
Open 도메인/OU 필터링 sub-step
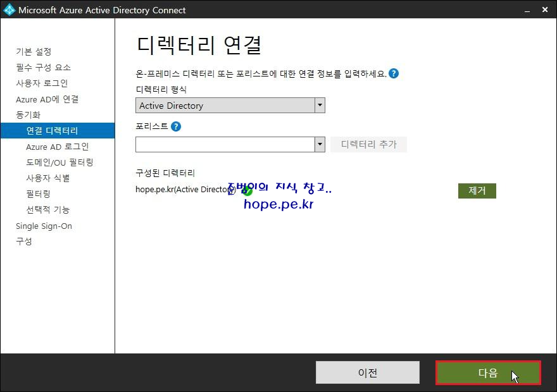[x=59, y=162]
